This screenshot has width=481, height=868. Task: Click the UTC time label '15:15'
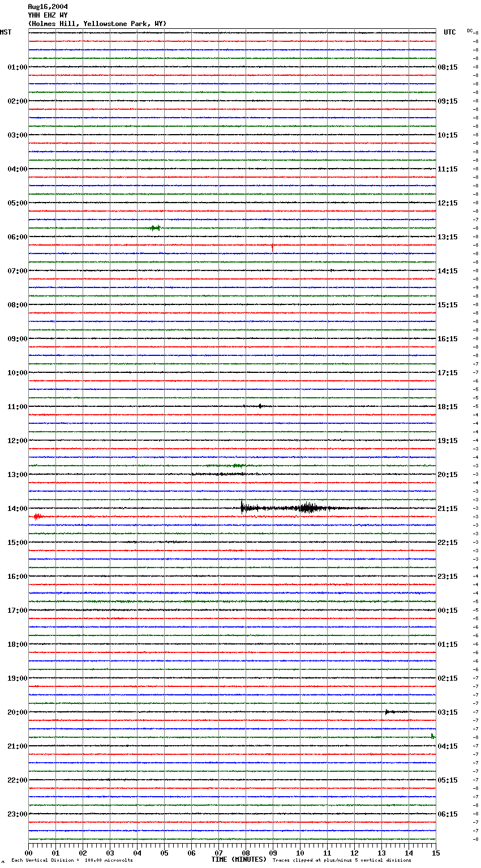tap(448, 305)
